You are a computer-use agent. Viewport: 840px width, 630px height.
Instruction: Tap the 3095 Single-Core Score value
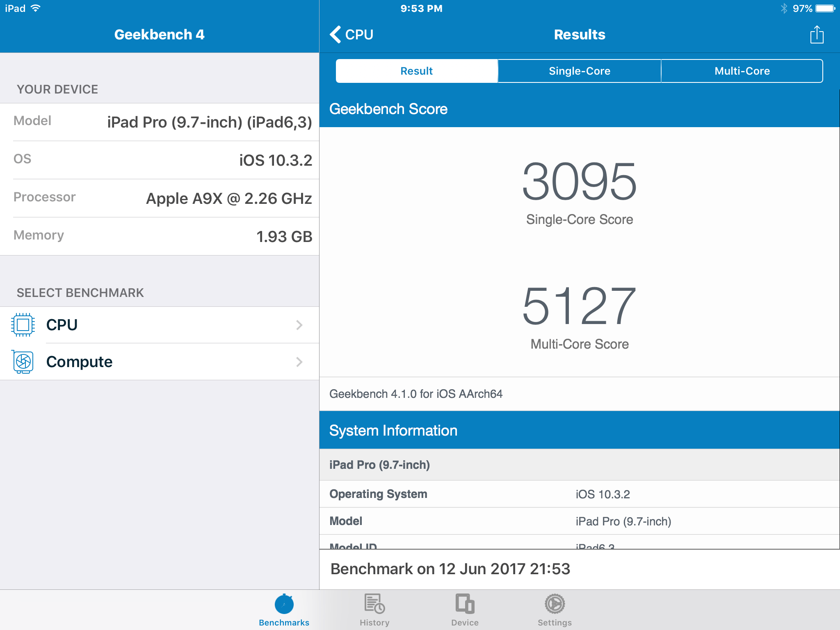pyautogui.click(x=579, y=182)
